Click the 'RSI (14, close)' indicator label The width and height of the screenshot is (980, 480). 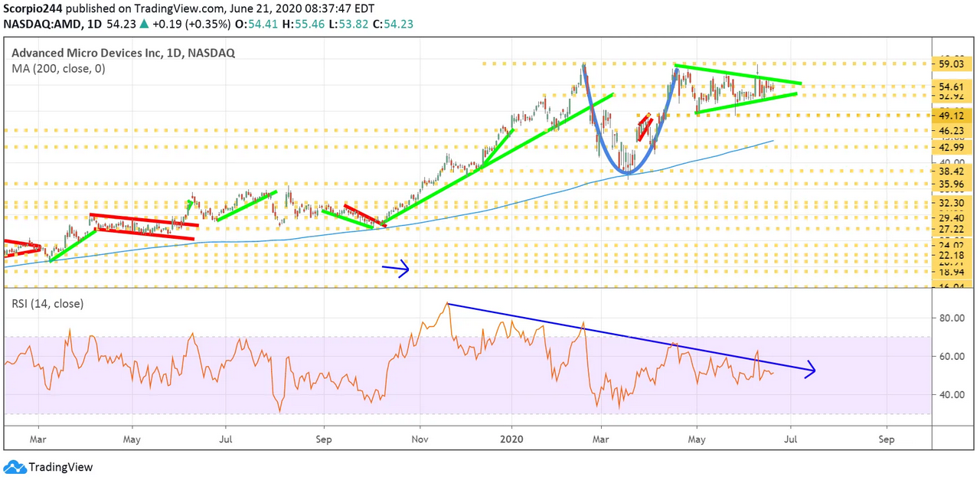pyautogui.click(x=48, y=303)
